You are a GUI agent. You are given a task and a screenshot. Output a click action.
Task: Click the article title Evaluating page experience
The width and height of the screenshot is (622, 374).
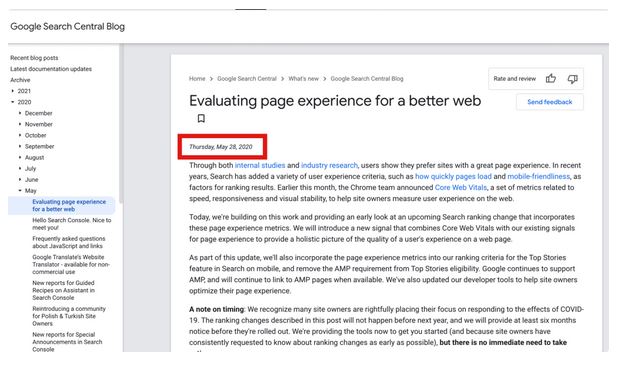pyautogui.click(x=335, y=101)
